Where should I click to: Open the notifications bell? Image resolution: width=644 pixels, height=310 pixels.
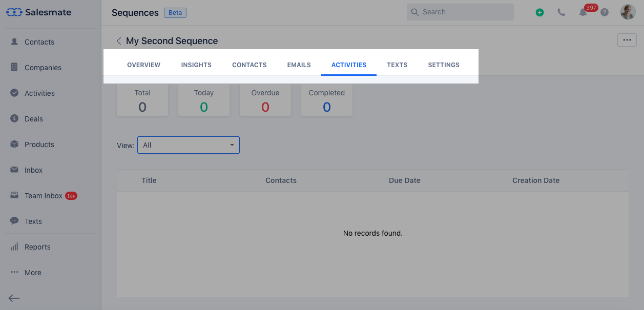tap(583, 12)
